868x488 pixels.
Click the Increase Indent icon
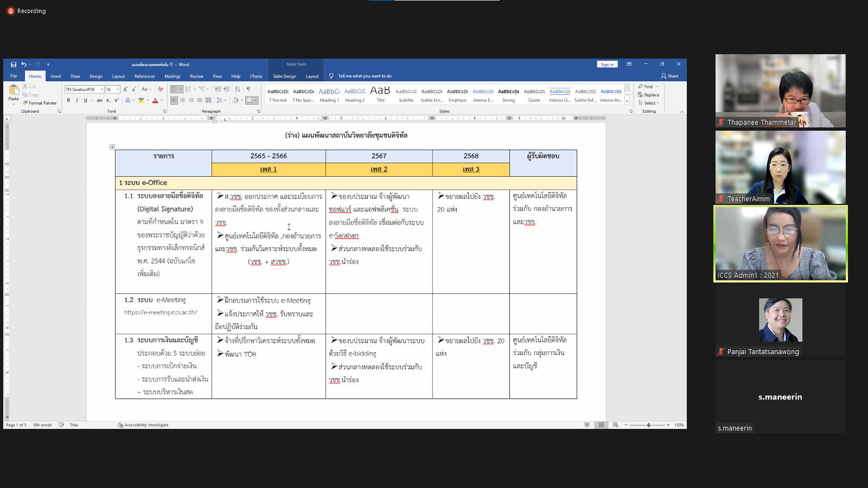(226, 89)
